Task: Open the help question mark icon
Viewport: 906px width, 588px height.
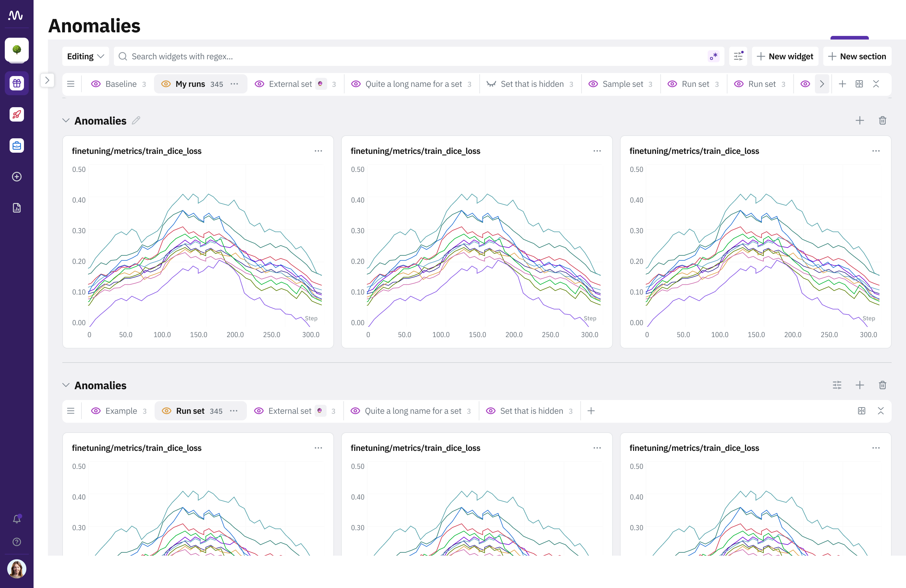Action: (x=17, y=542)
